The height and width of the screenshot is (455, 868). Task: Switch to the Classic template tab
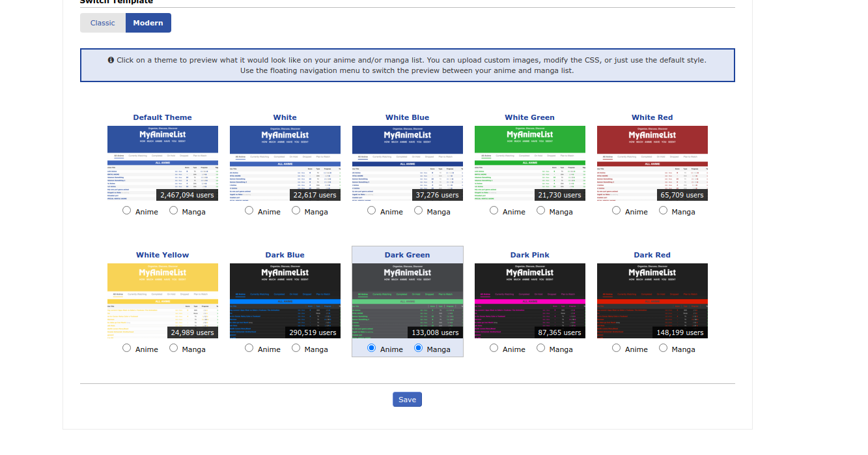103,23
